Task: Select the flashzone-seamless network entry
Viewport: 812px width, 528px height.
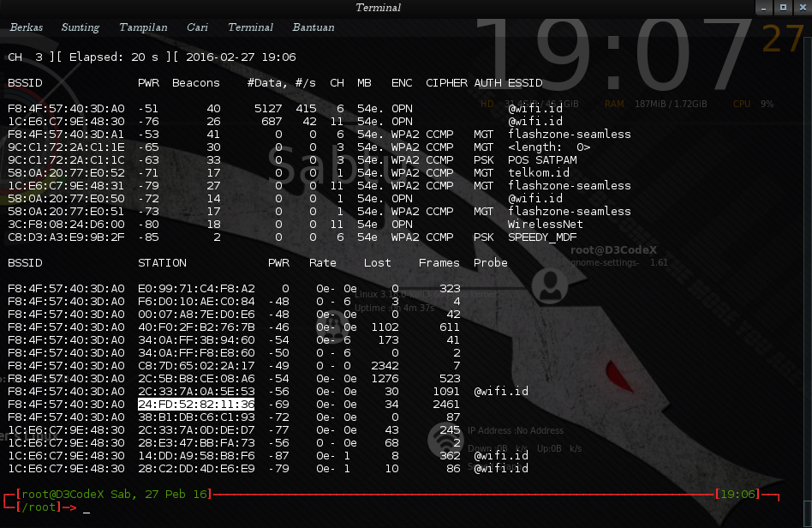Action: [x=568, y=134]
